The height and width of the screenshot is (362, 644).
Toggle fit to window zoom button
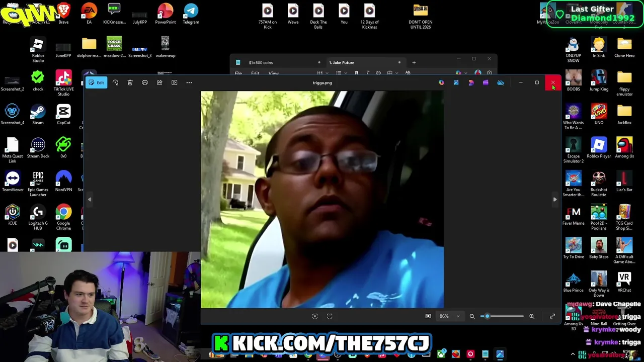[428, 316]
